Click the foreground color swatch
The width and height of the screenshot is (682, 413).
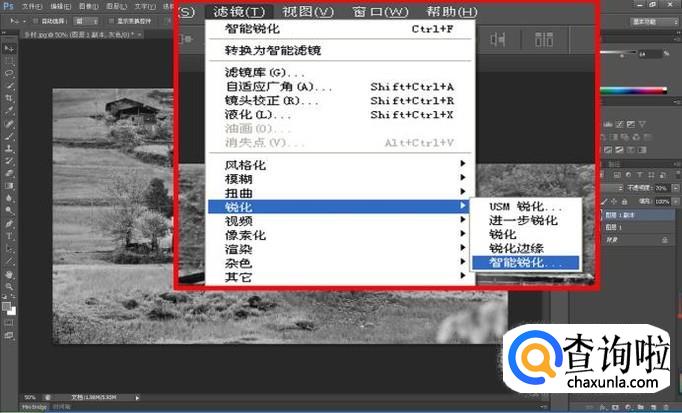(7, 306)
